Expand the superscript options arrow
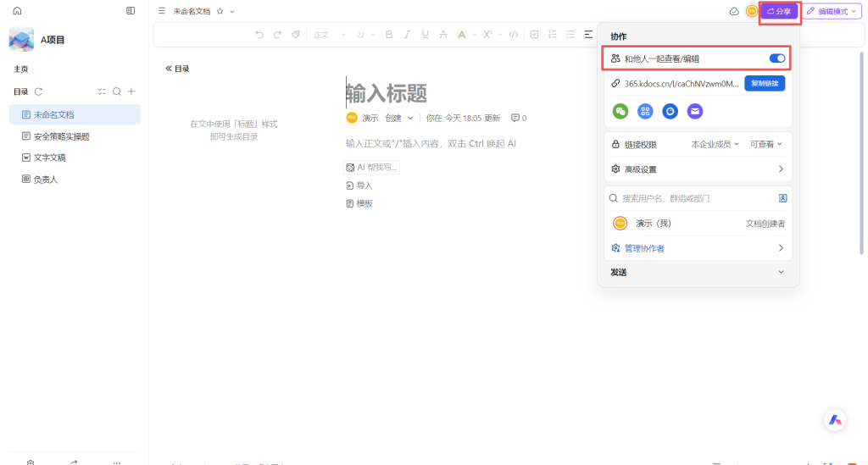868x465 pixels. [500, 35]
